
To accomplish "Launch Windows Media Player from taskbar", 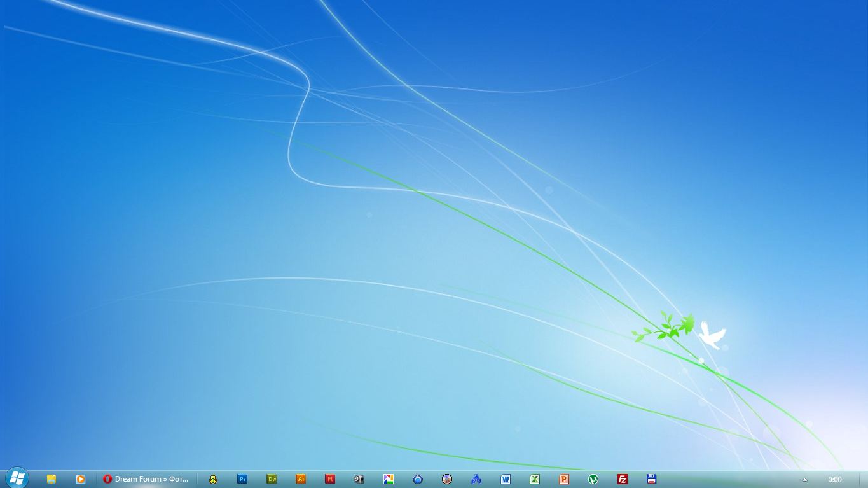I will point(81,479).
